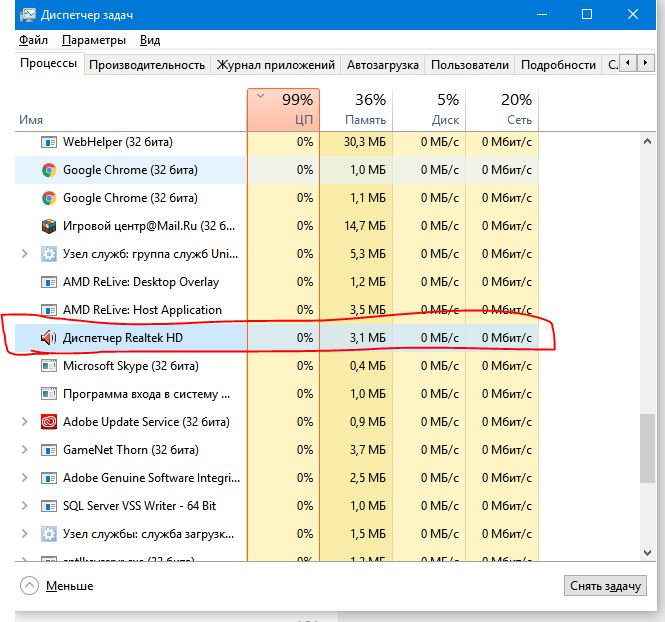Switch to the Подробности tab
The image size is (665, 622).
558,65
